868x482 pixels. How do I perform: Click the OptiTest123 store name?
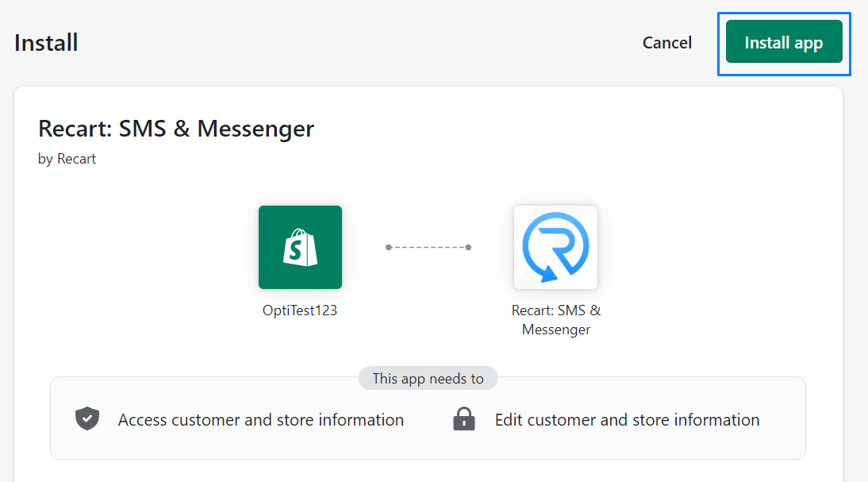[300, 310]
